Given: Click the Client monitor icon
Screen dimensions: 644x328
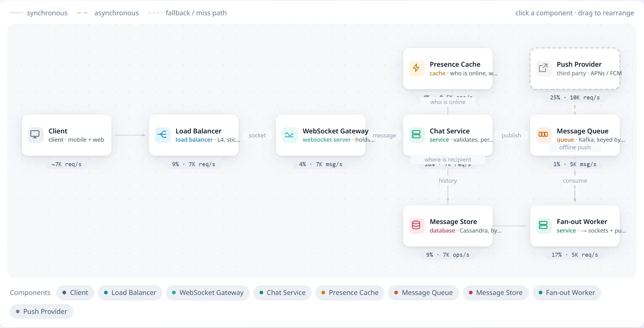Looking at the screenshot, I should click(36, 135).
